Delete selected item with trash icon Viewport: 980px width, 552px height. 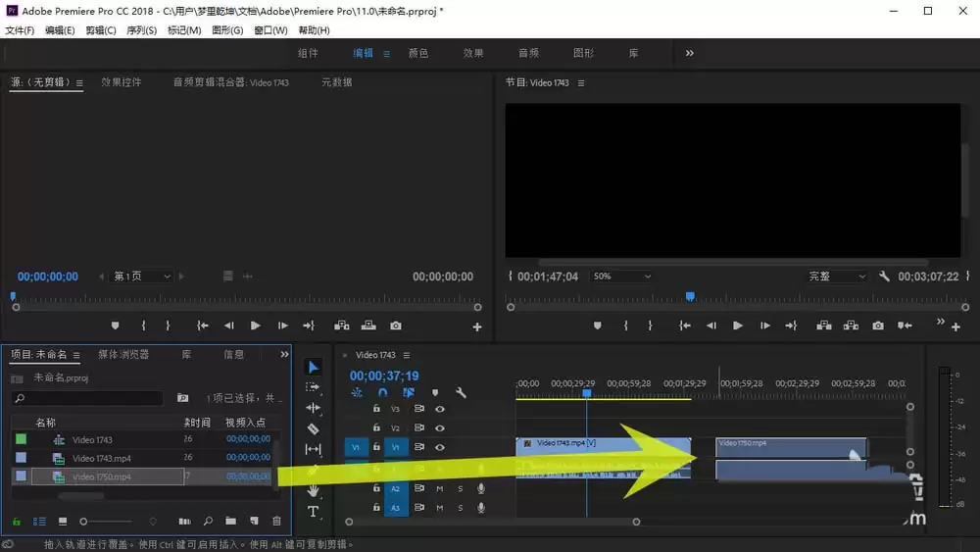tap(276, 521)
